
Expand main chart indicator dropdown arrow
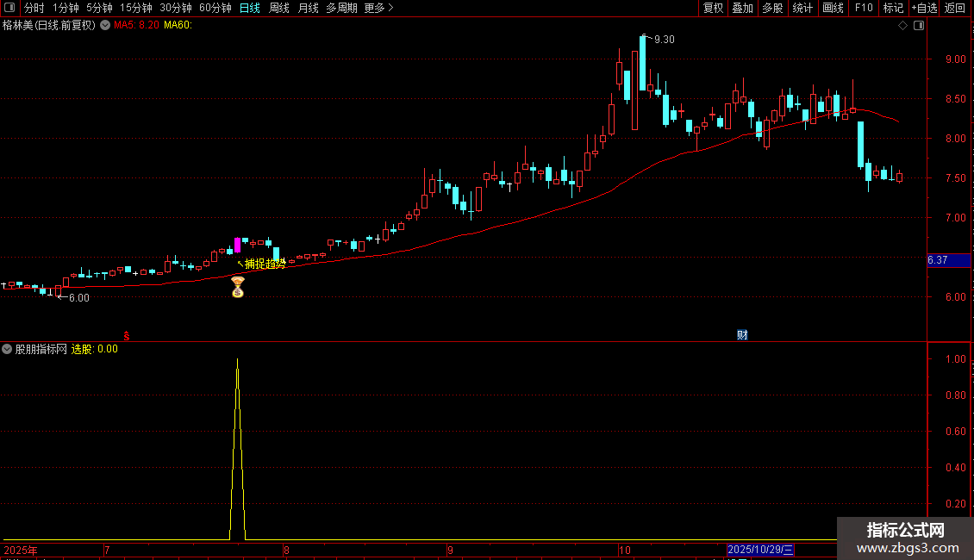click(x=106, y=25)
